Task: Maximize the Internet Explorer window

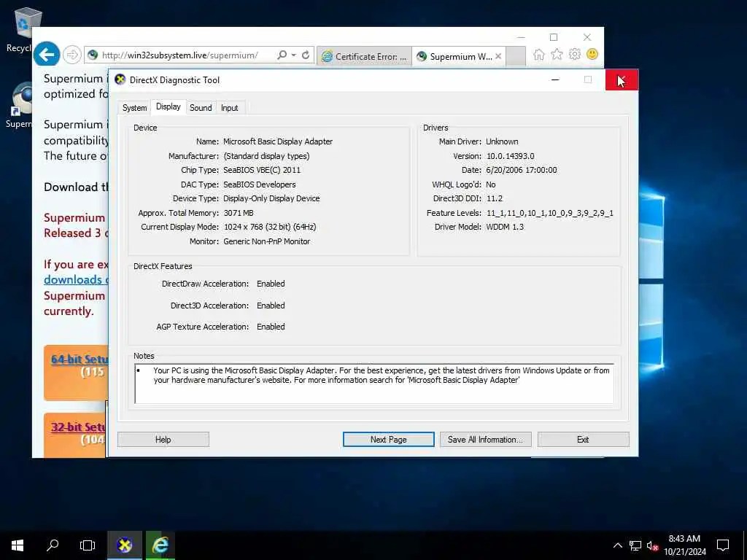Action: pyautogui.click(x=554, y=37)
